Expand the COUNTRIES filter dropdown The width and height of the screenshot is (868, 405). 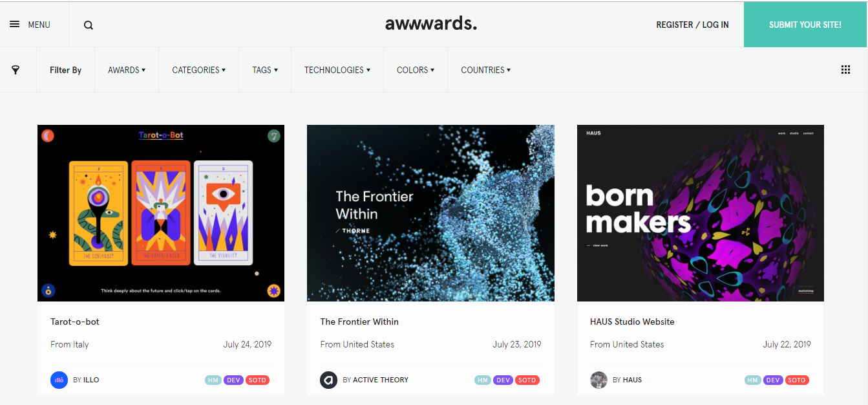click(486, 70)
